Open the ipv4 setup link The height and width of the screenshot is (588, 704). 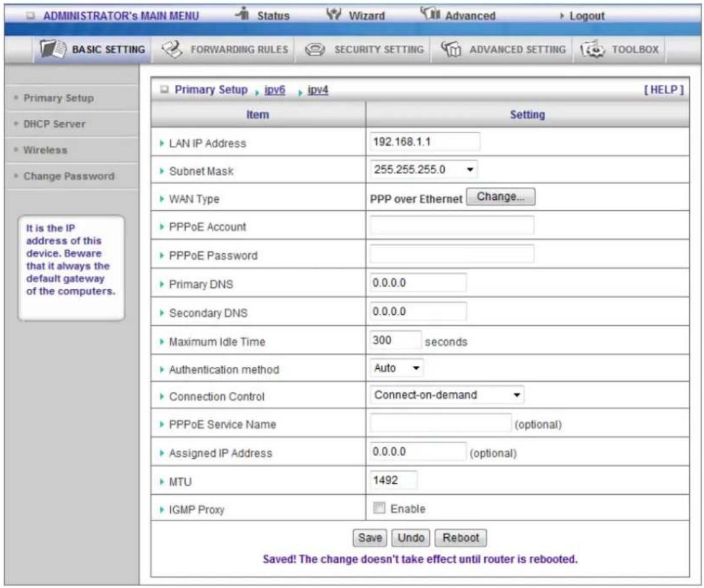pos(318,90)
